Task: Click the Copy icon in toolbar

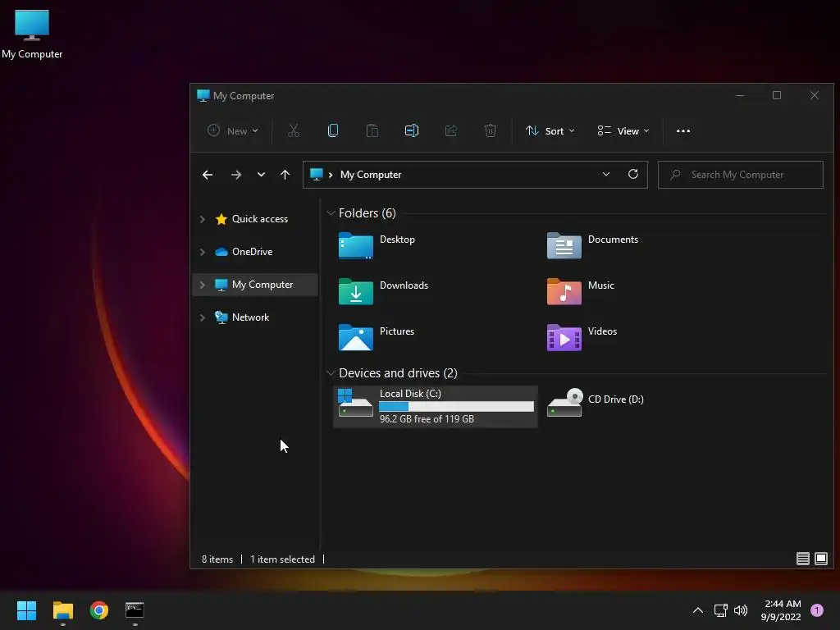Action: coord(333,130)
